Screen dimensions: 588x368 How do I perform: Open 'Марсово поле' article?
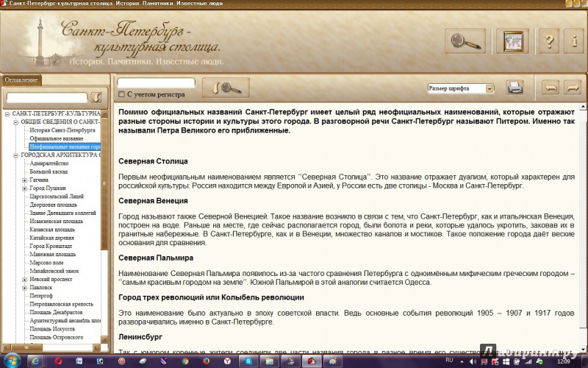click(x=46, y=263)
